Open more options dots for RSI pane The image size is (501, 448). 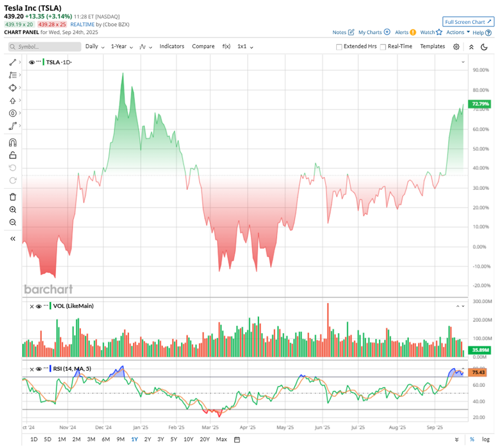[45, 369]
